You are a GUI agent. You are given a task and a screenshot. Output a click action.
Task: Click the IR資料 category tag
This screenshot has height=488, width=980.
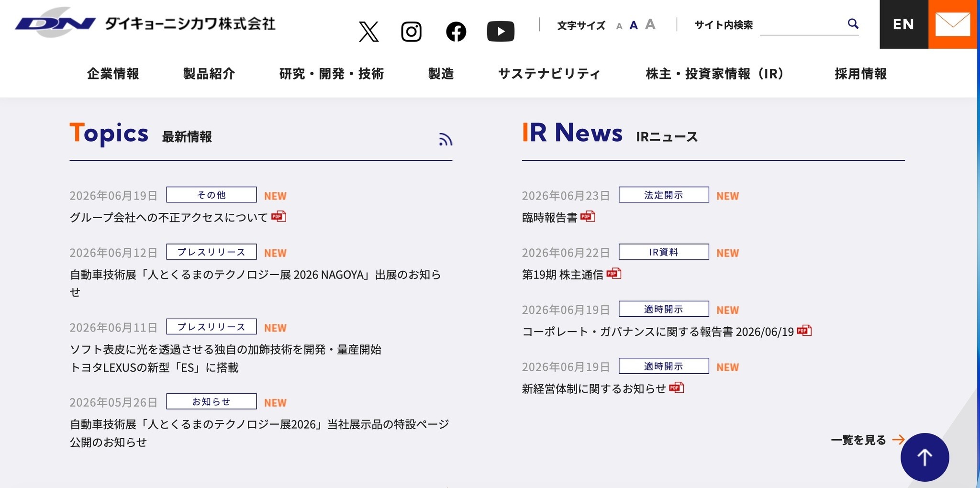click(664, 252)
